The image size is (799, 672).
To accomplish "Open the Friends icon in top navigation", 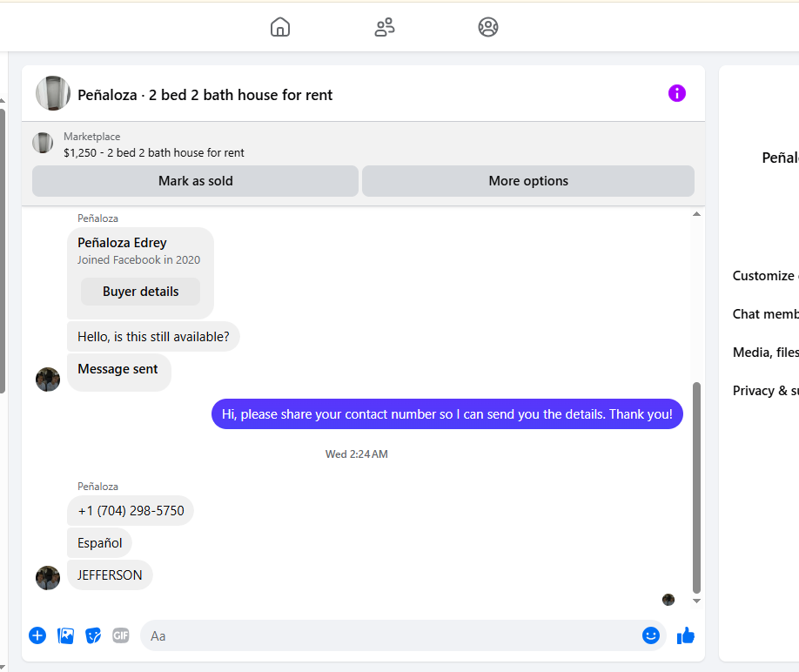I will pyautogui.click(x=385, y=27).
